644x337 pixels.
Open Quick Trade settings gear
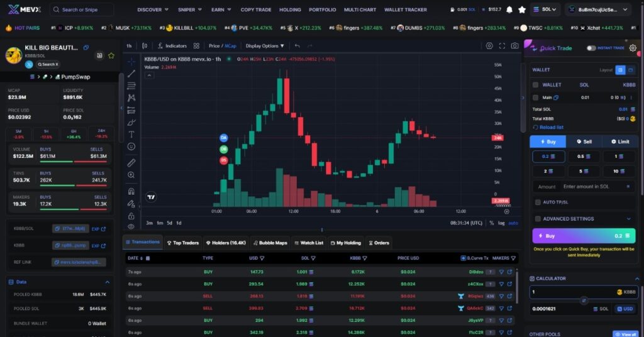coord(633,48)
